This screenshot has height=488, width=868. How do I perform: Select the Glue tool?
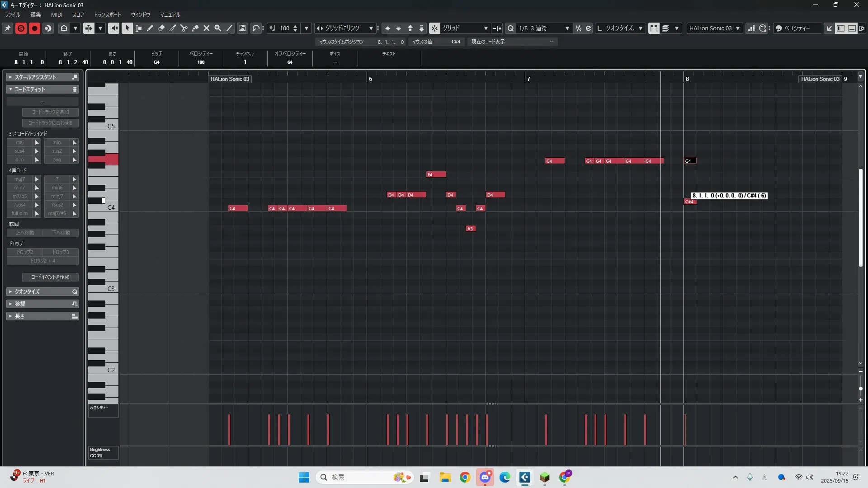(x=195, y=28)
